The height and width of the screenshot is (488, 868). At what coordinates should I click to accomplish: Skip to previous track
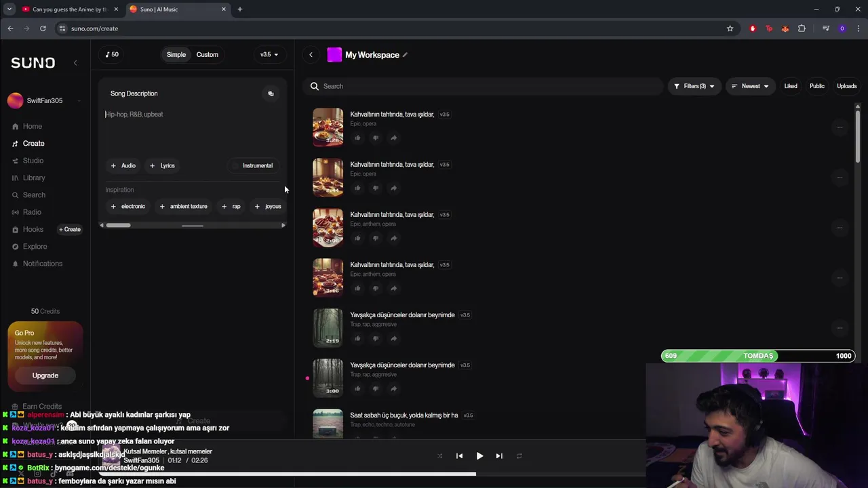[x=459, y=456]
